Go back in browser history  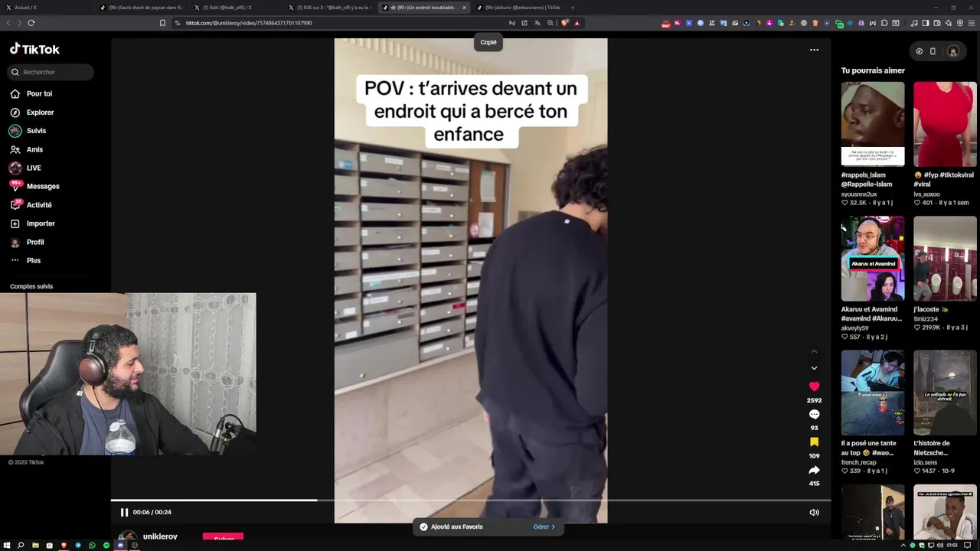click(x=8, y=23)
